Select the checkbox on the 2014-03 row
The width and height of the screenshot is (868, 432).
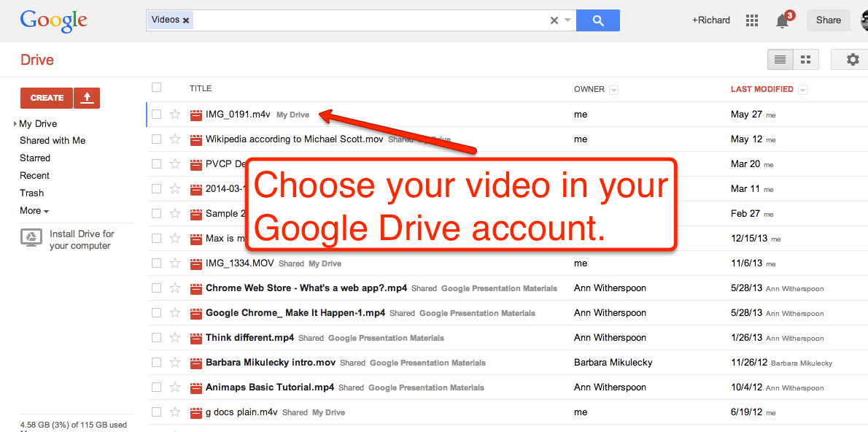(x=157, y=188)
